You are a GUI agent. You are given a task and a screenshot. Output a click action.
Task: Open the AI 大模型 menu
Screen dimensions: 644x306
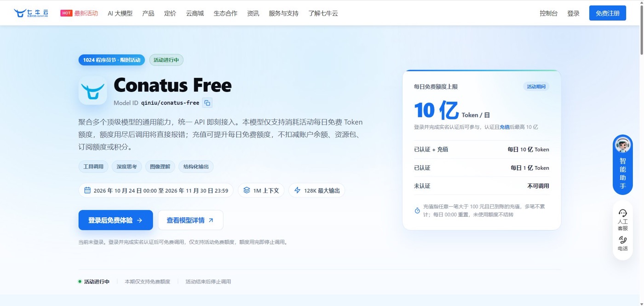coord(120,13)
